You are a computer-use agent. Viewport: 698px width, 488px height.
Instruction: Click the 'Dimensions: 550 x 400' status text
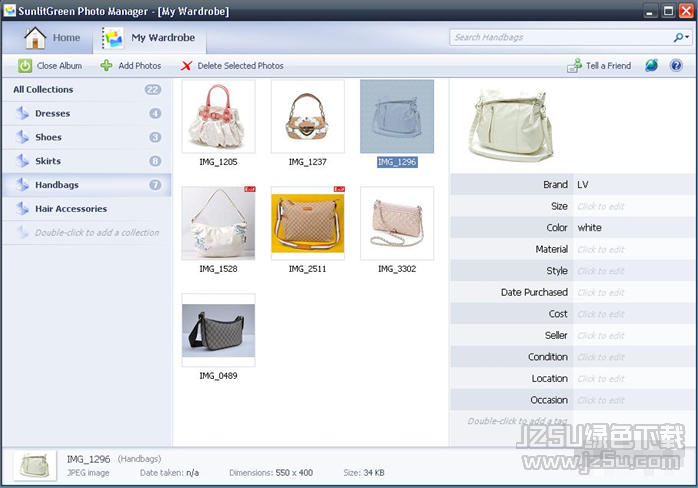tap(271, 473)
